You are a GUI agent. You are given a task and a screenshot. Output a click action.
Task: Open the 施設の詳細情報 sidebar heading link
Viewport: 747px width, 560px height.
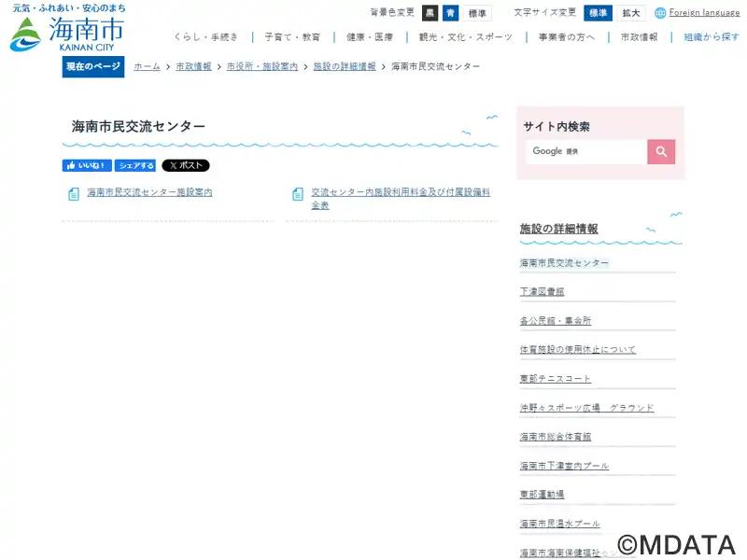[x=558, y=229]
